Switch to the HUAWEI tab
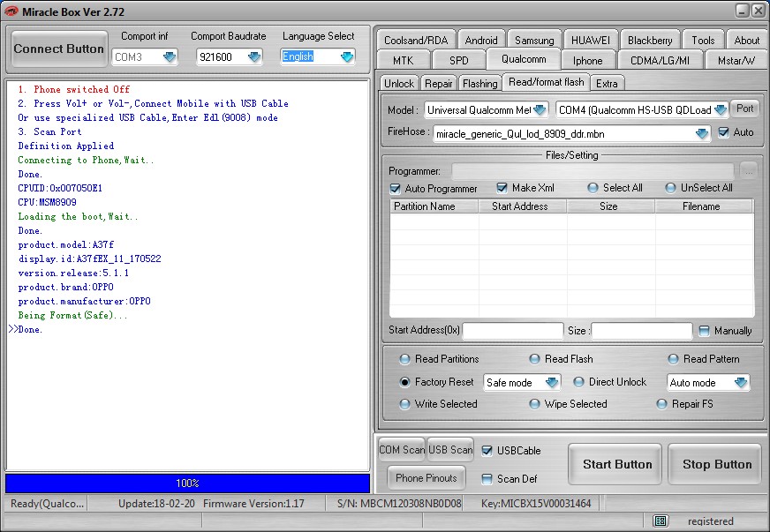Viewport: 770px width, 532px height. (590, 41)
